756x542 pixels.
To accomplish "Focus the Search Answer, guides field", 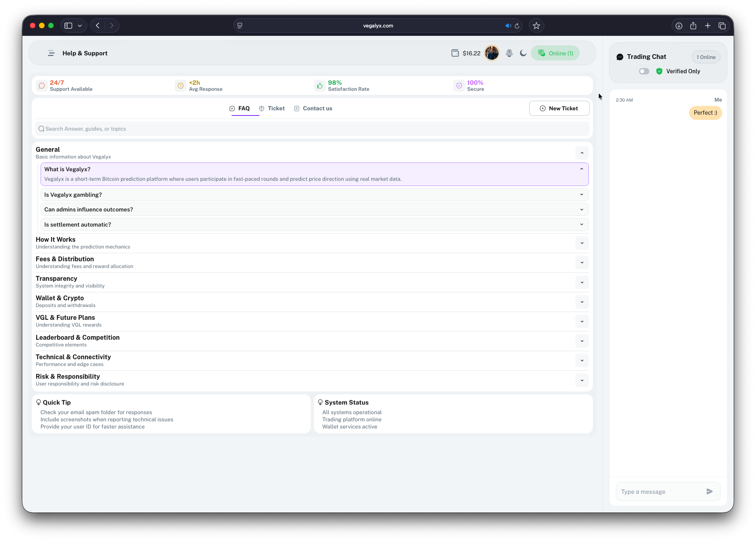I will tap(312, 129).
